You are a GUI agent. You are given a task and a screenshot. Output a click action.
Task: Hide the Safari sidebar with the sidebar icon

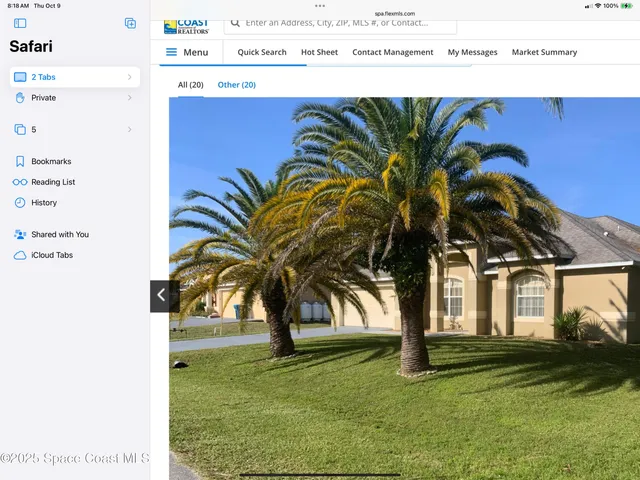(20, 23)
